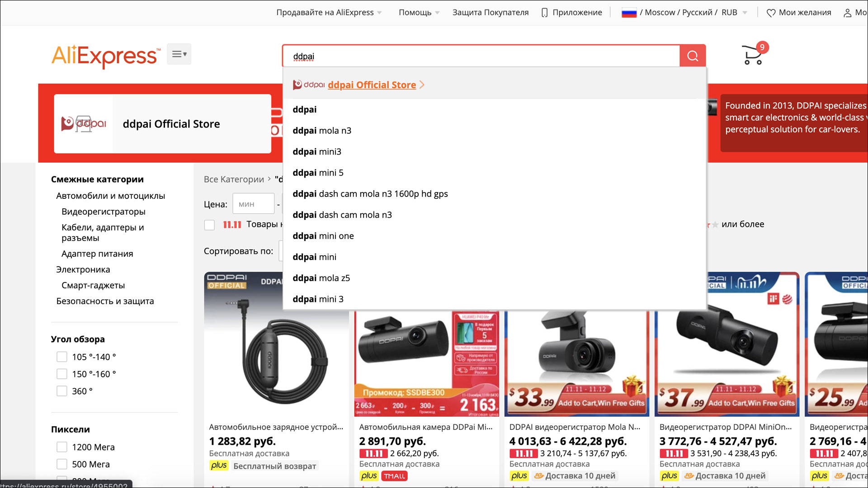Expand Продавайте на AliExpress dropdown
This screenshot has height=488, width=868.
(329, 13)
